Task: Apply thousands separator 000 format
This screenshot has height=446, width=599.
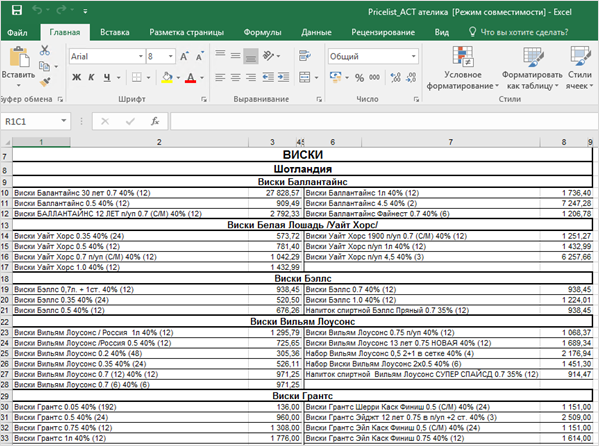Action: 374,78
